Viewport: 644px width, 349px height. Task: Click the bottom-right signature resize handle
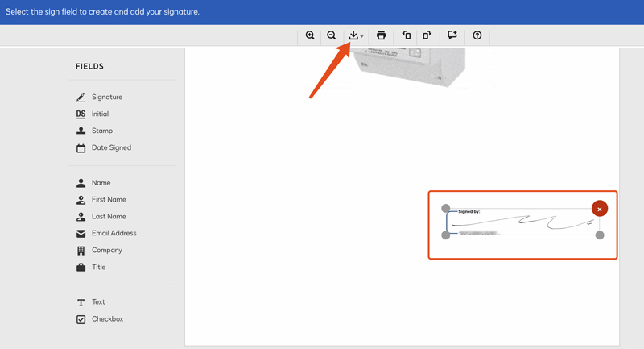[600, 235]
